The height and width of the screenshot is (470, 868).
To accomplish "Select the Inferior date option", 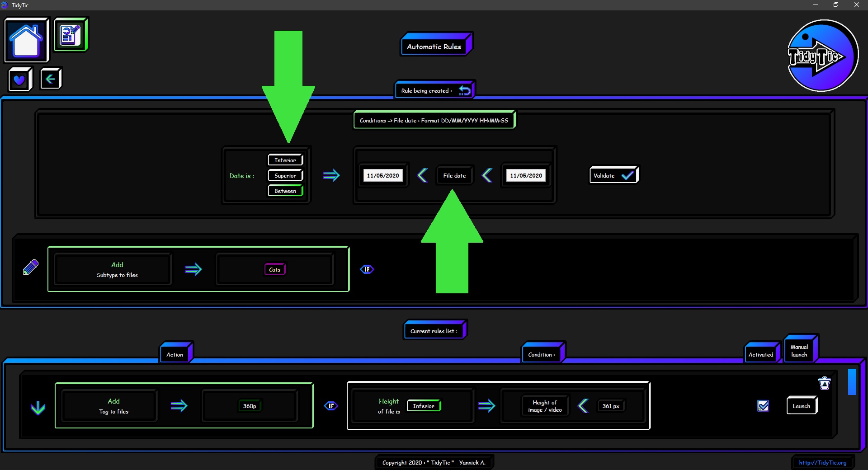I will [285, 160].
